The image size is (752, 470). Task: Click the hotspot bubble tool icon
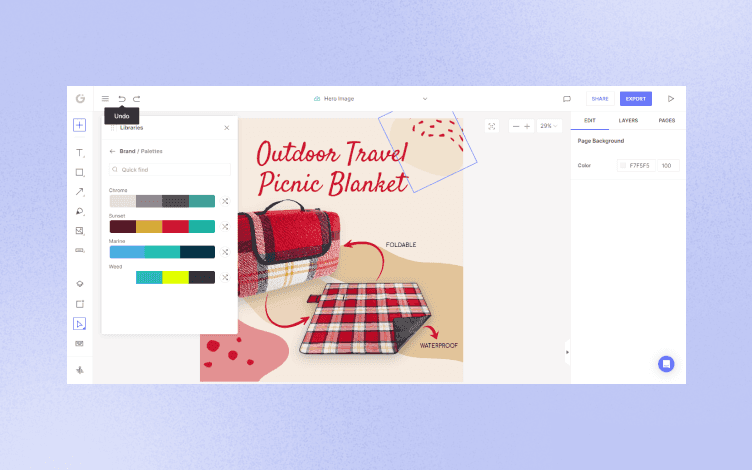(x=80, y=284)
